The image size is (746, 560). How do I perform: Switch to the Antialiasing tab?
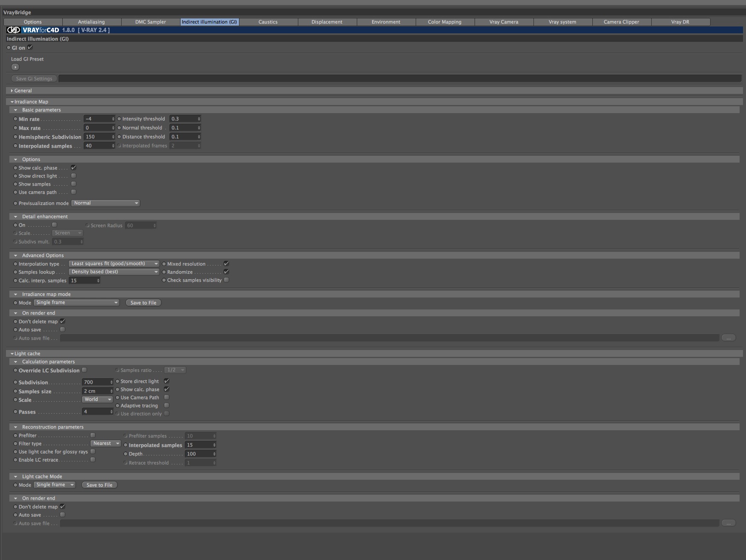coord(91,22)
